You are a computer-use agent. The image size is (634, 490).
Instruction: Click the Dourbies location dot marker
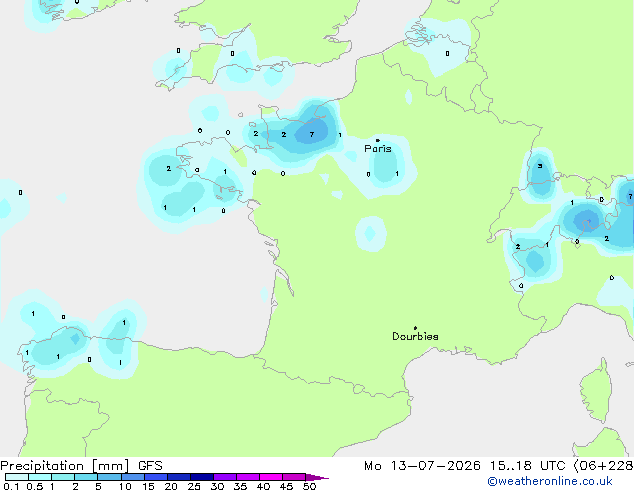pos(415,328)
